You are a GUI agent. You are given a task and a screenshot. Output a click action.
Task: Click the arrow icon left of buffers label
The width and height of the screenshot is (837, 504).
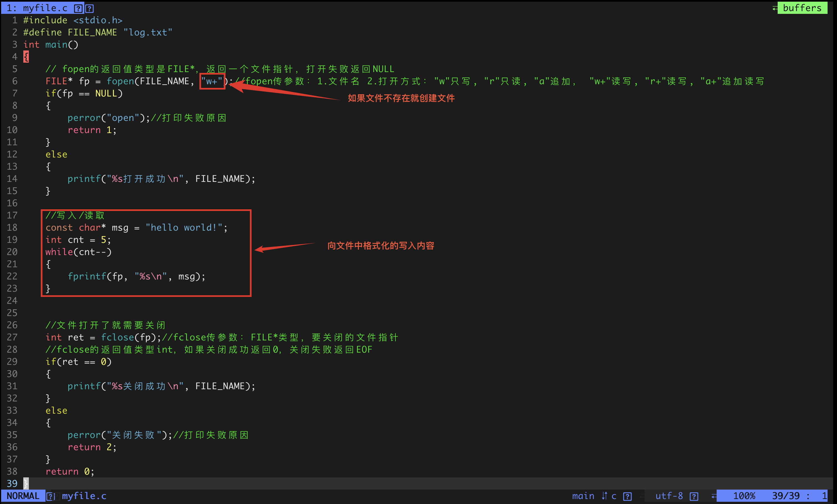[x=775, y=8]
